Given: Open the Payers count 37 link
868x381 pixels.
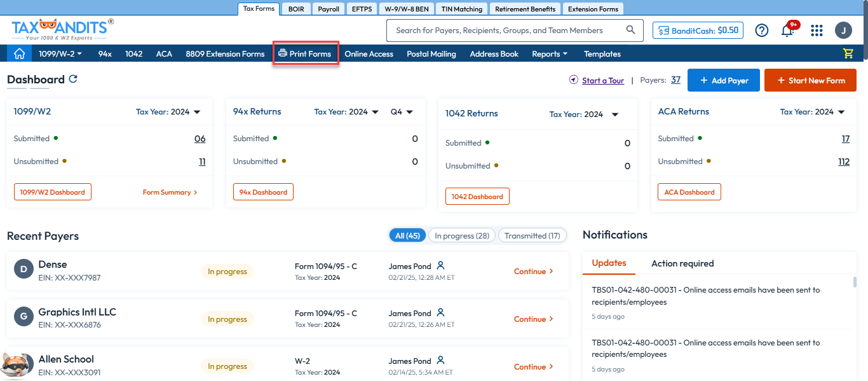Looking at the screenshot, I should click(675, 80).
